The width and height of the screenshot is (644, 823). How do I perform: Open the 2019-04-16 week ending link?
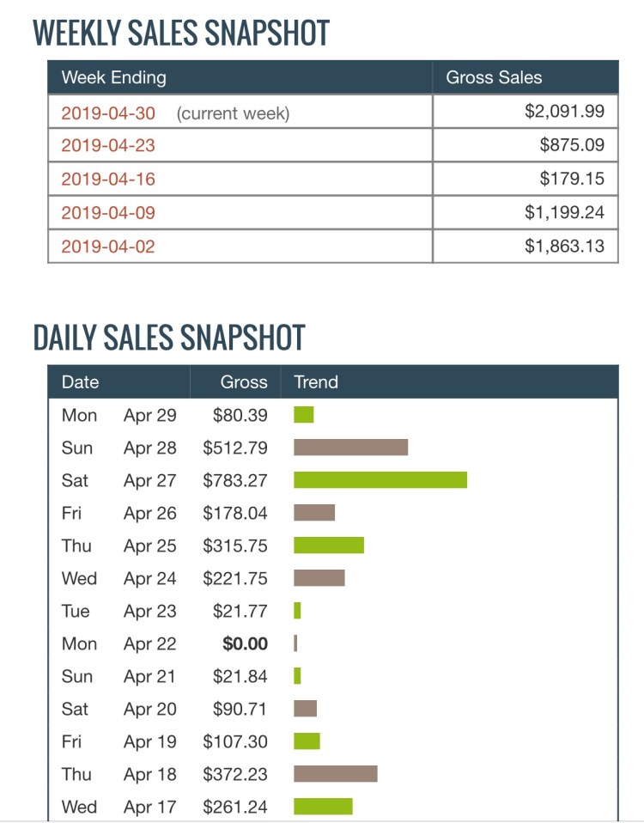pos(108,180)
